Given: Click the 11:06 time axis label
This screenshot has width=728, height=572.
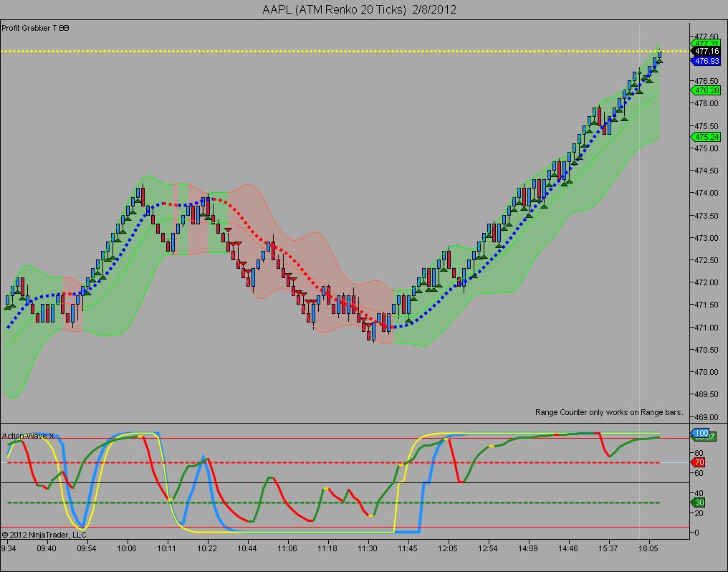Looking at the screenshot, I should pyautogui.click(x=287, y=549).
